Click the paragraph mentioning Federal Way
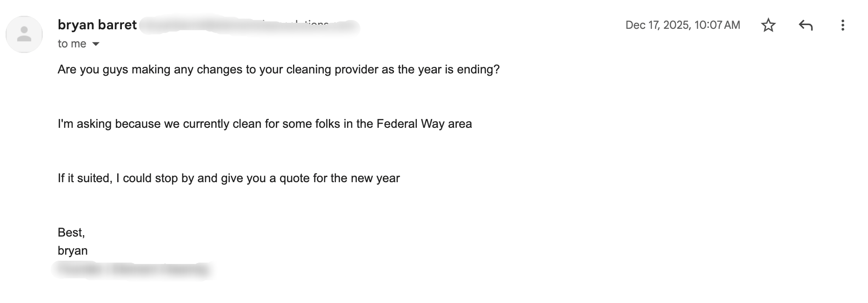This screenshot has width=868, height=303. (x=264, y=124)
